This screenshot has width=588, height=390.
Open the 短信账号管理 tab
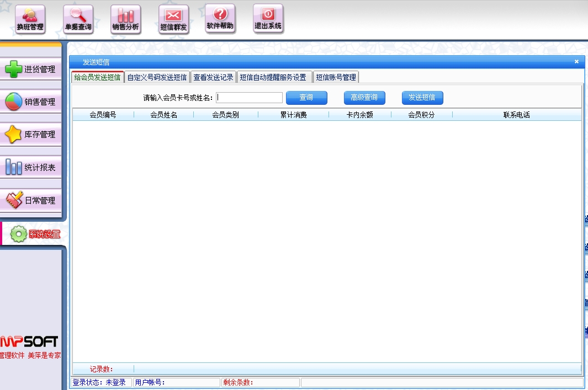point(336,77)
